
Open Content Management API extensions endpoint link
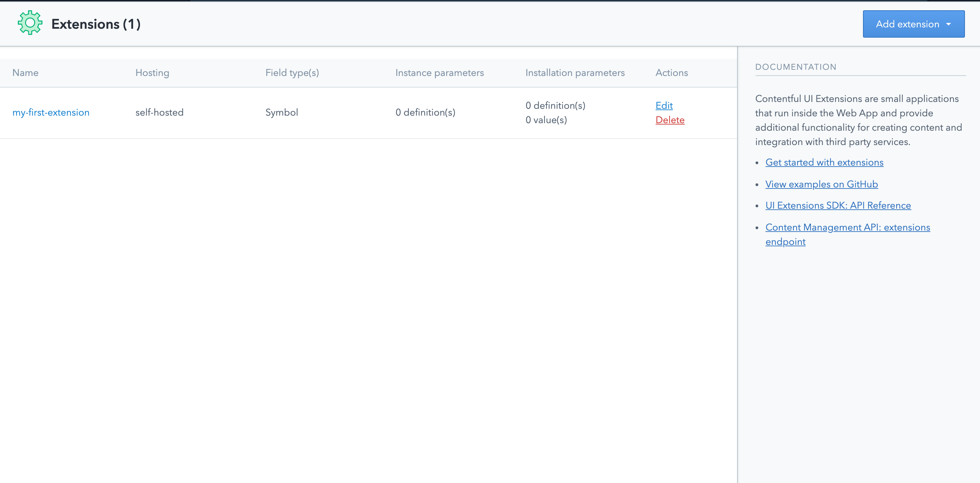(847, 227)
